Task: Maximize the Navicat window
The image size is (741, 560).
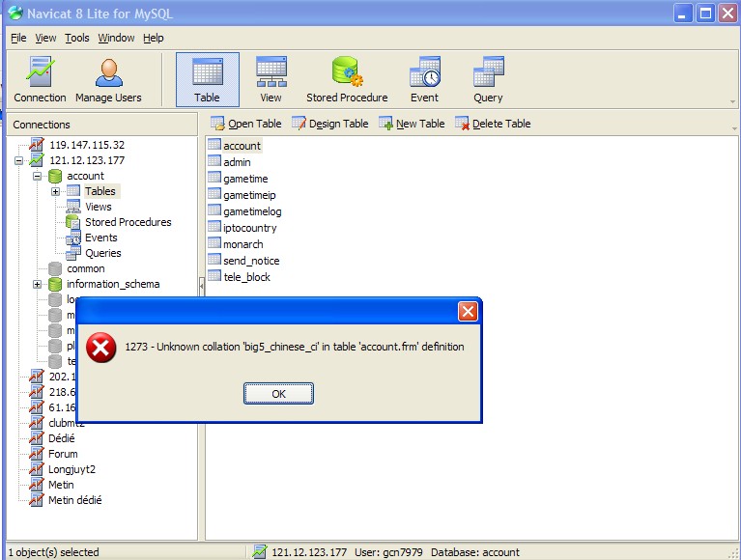Action: 705,14
